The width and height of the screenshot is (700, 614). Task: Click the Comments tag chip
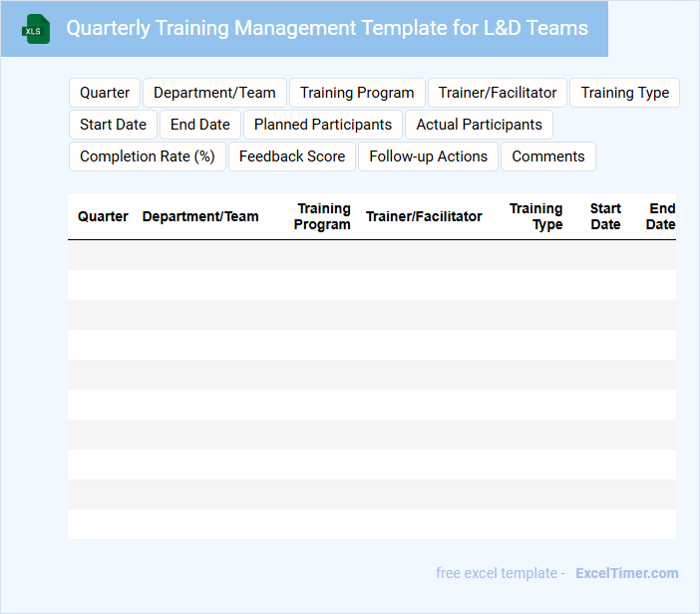(548, 156)
